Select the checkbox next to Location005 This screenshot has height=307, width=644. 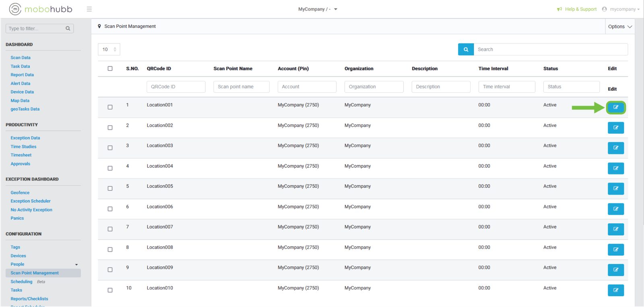(110, 189)
